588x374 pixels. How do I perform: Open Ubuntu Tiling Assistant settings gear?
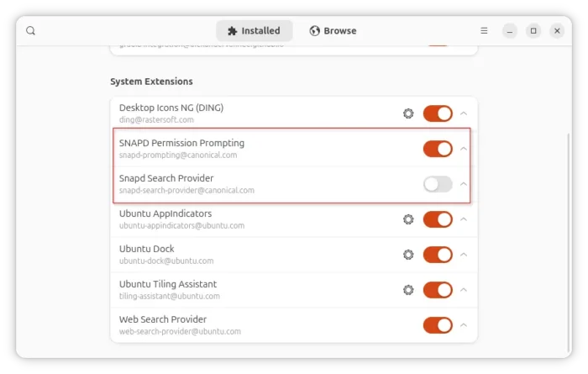[x=408, y=290]
